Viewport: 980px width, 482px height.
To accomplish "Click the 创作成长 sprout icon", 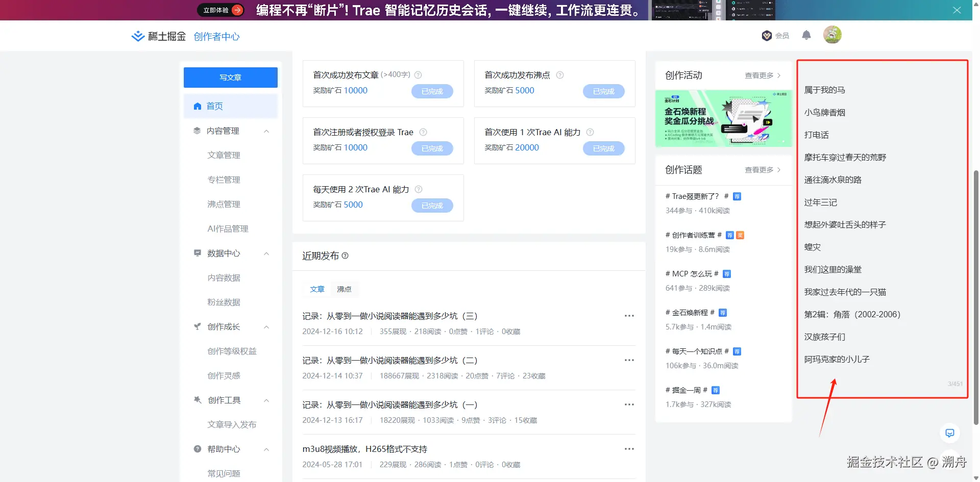I will pyautogui.click(x=197, y=326).
